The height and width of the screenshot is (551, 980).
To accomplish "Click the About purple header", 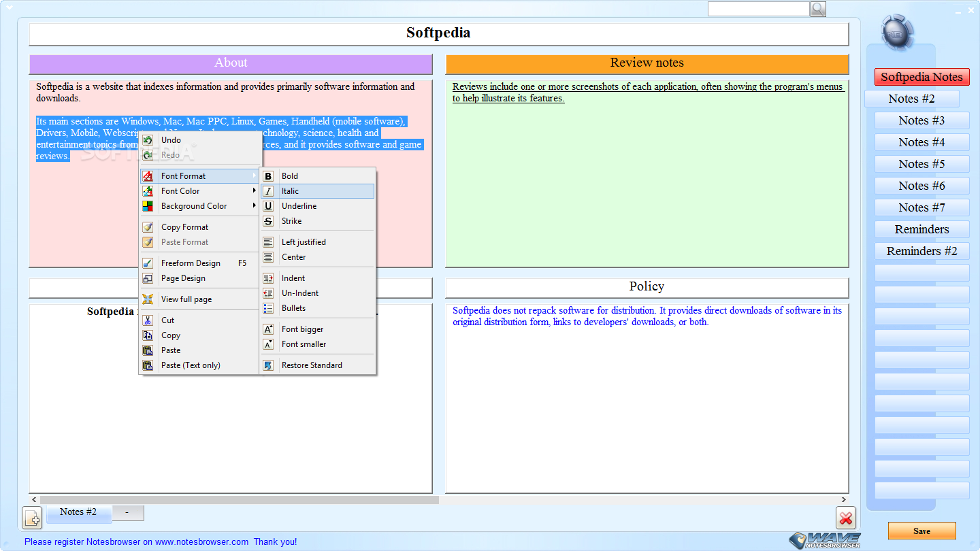I will (231, 63).
